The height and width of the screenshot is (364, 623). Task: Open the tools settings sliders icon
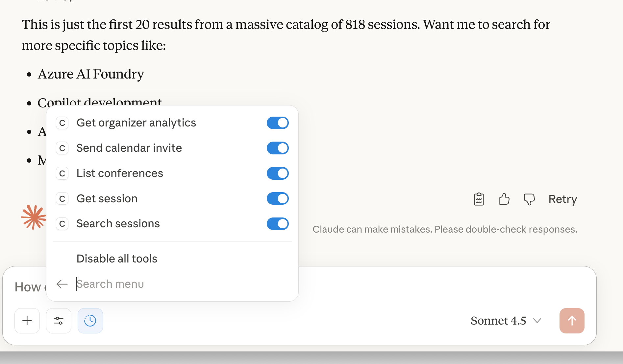[59, 321]
